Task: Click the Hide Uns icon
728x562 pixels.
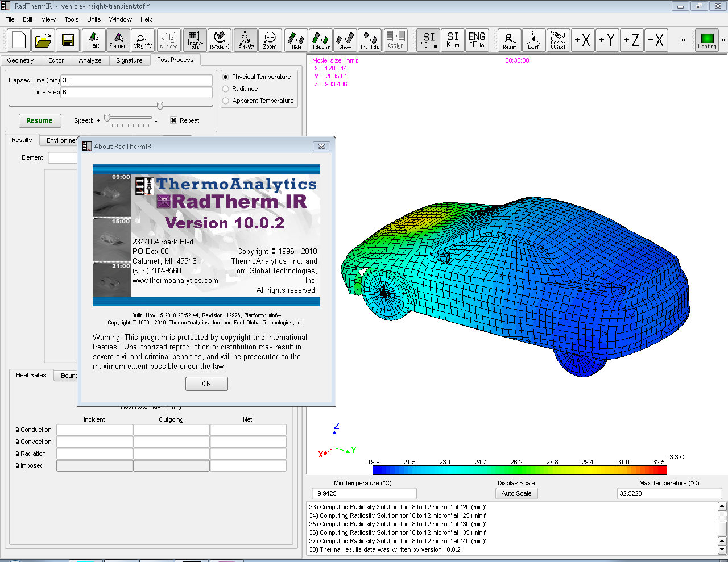Action: pos(321,40)
